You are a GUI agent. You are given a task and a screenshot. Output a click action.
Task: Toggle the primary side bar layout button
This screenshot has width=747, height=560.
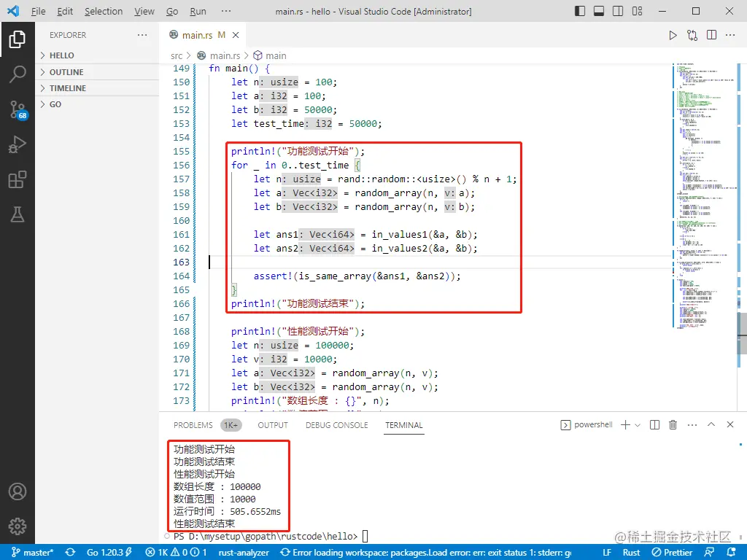point(580,11)
